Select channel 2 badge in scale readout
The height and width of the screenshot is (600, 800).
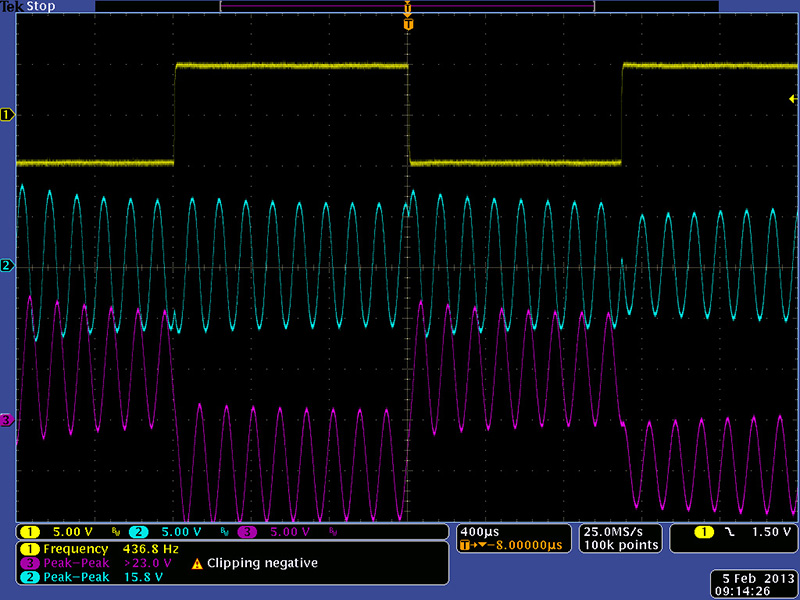point(140,532)
